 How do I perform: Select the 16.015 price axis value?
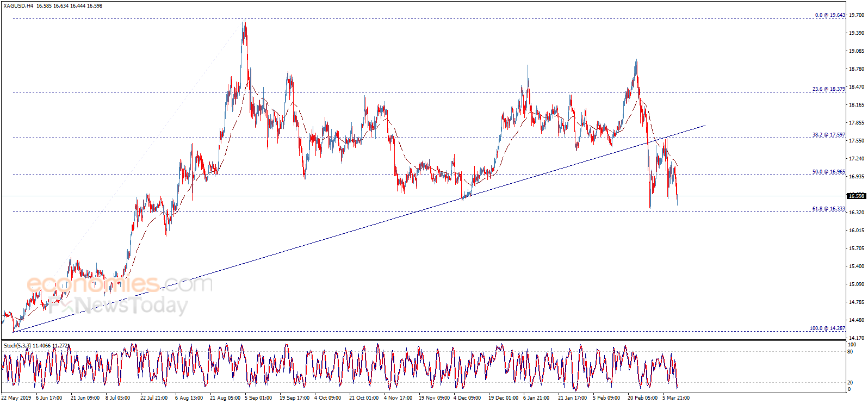[857, 231]
